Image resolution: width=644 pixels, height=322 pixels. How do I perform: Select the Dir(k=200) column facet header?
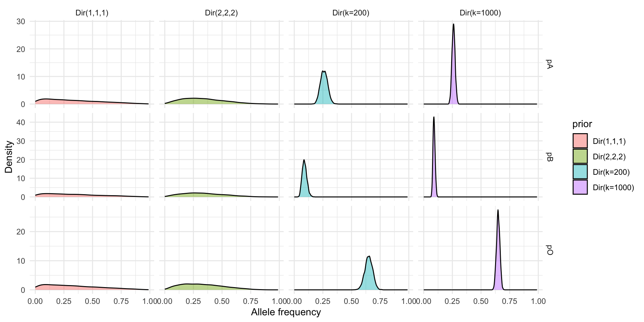pyautogui.click(x=351, y=13)
